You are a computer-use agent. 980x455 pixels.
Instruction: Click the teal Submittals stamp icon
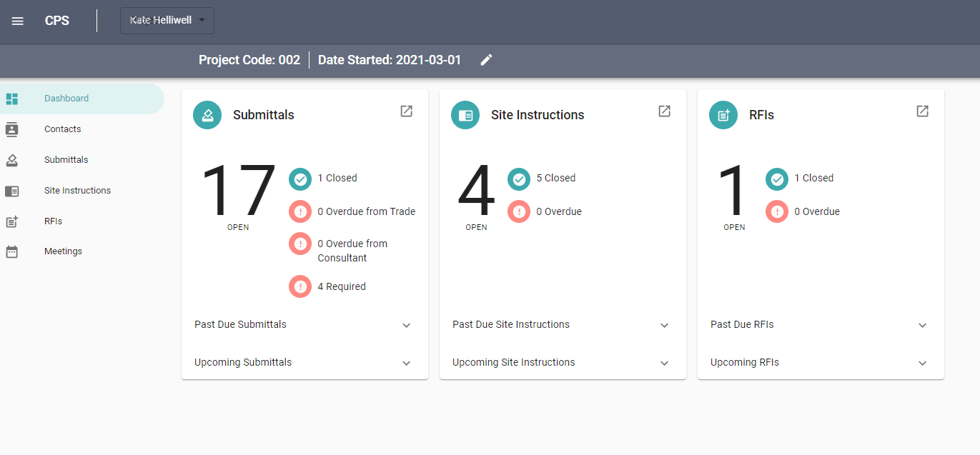click(207, 115)
